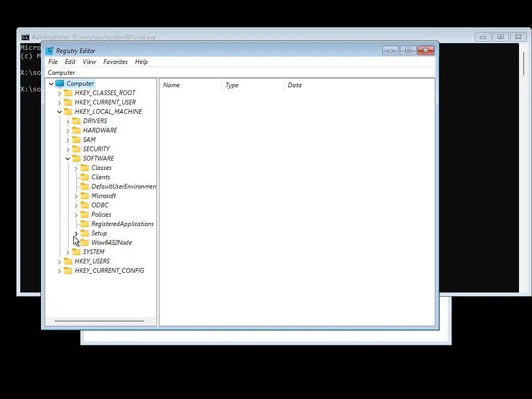The image size is (532, 399).
Task: Collapse the SOFTWARE key
Action: 68,158
